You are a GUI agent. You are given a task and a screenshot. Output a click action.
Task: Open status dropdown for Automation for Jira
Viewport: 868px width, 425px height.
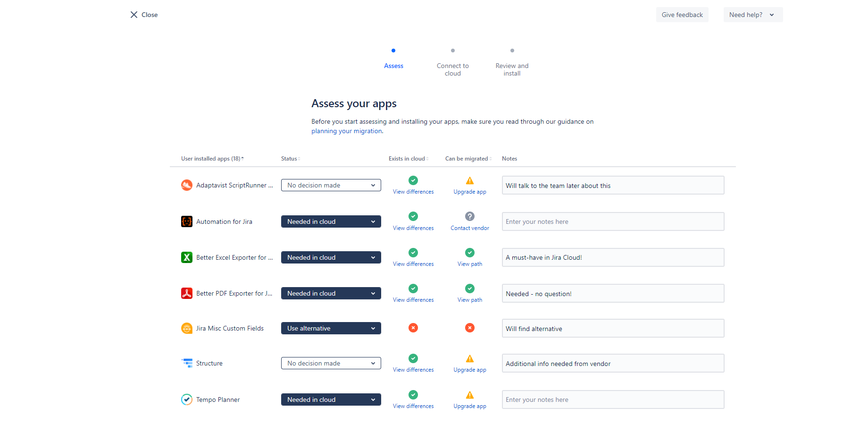(x=331, y=221)
